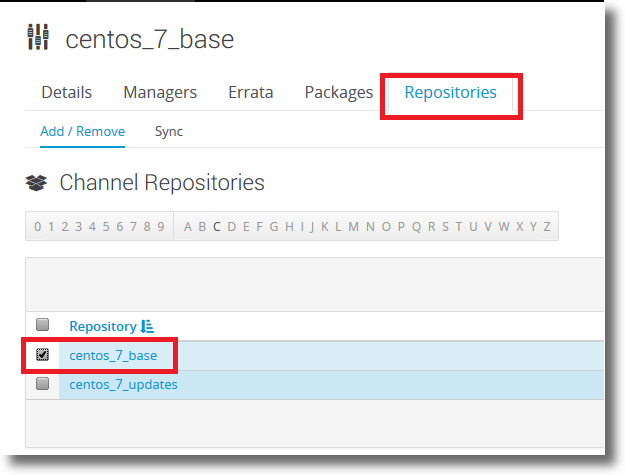The width and height of the screenshot is (625, 475).
Task: Filter repositories by letter C
Action: click(x=217, y=227)
